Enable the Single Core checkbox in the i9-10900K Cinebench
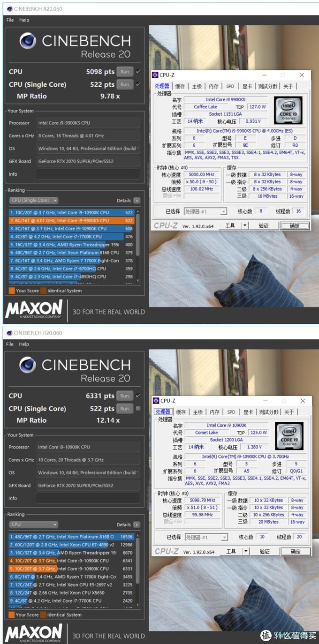Image resolution: width=319 pixels, height=644 pixels. point(138,408)
